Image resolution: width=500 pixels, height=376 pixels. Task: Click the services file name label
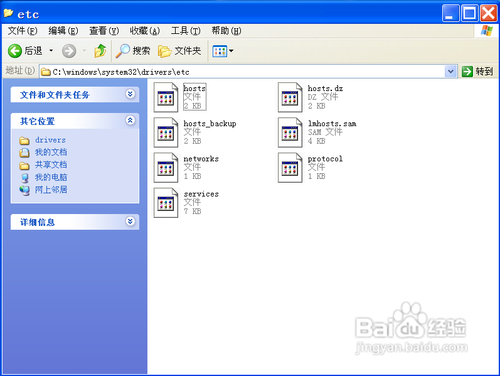pos(201,194)
